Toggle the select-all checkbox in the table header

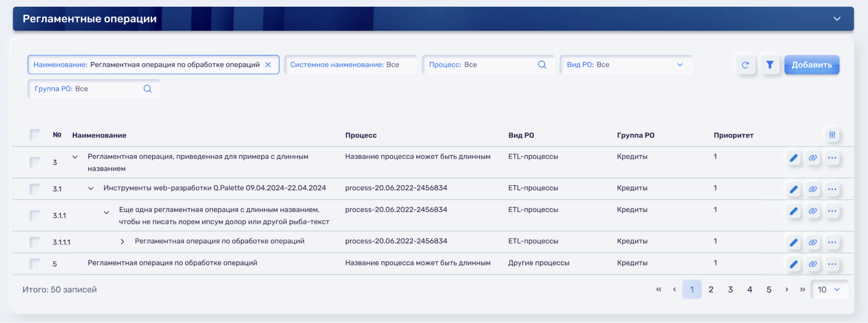click(36, 135)
